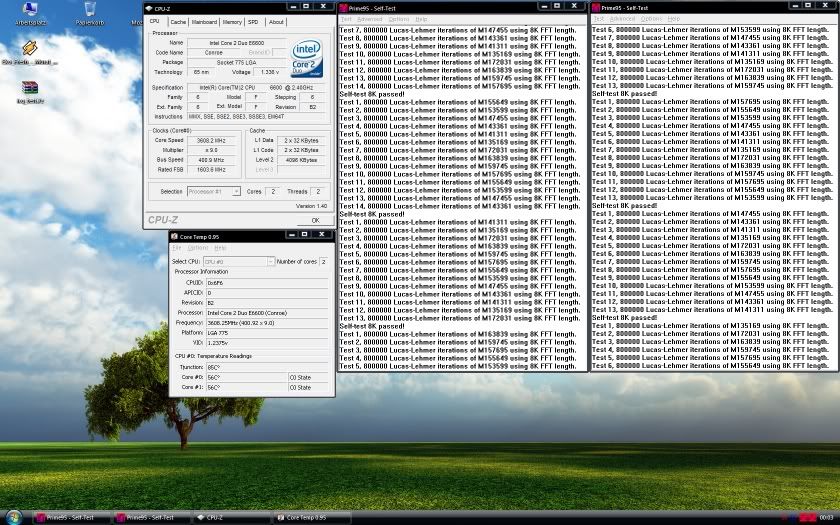840x525 pixels.
Task: Open the About tab in CPU-Z
Action: (276, 22)
